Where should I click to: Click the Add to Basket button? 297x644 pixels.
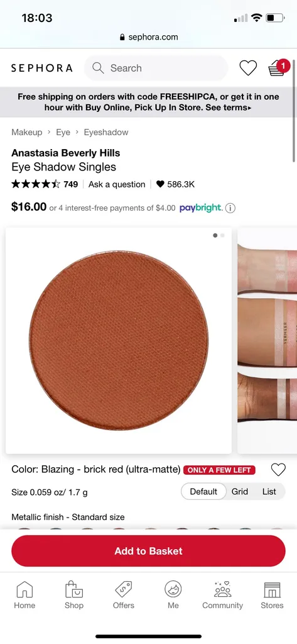(x=148, y=551)
